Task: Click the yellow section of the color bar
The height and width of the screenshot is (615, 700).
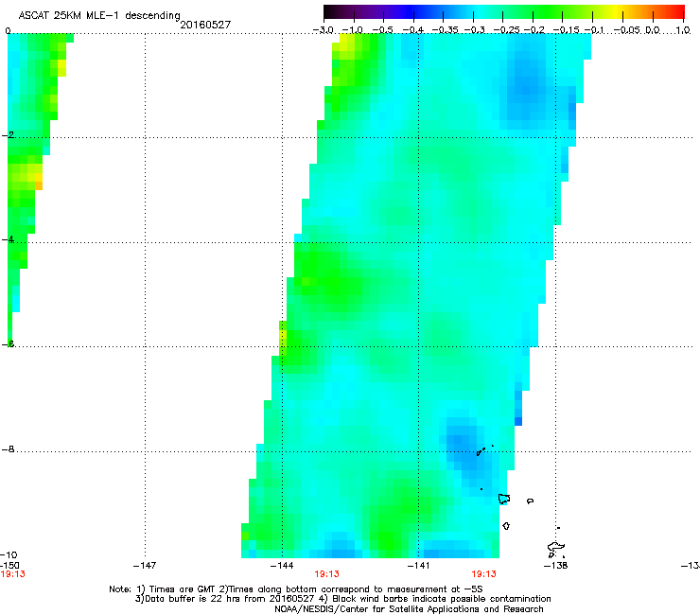Action: coord(617,12)
